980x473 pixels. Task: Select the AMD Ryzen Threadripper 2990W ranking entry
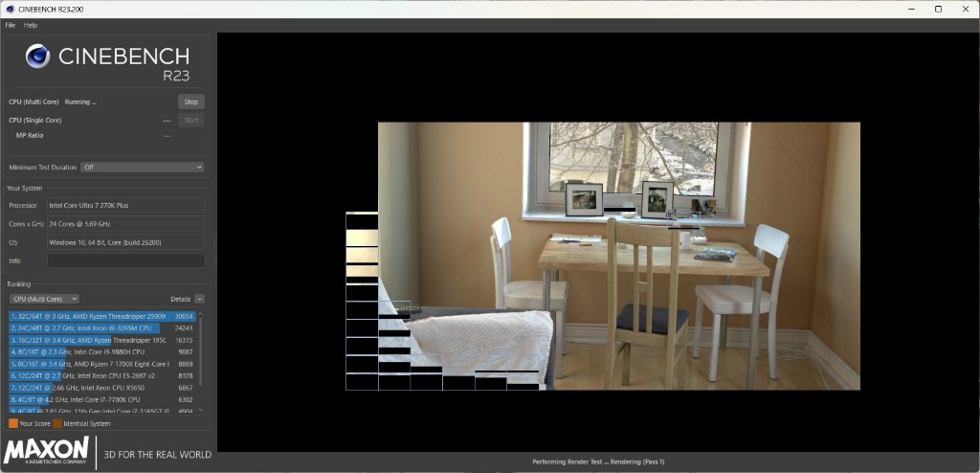tap(88, 316)
